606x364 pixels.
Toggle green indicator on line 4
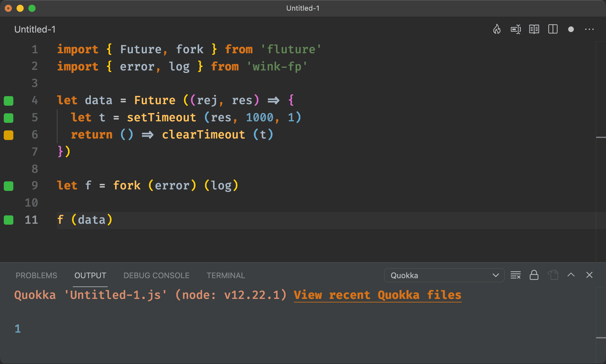9,100
